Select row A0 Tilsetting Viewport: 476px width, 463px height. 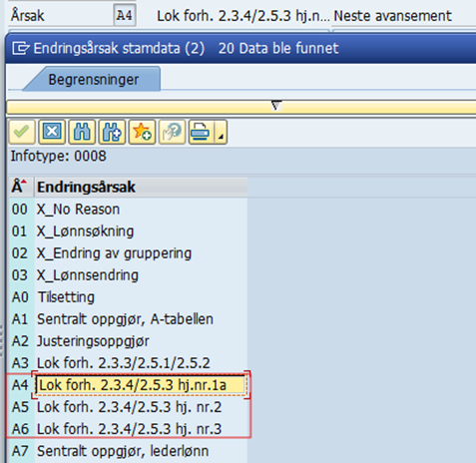129,297
